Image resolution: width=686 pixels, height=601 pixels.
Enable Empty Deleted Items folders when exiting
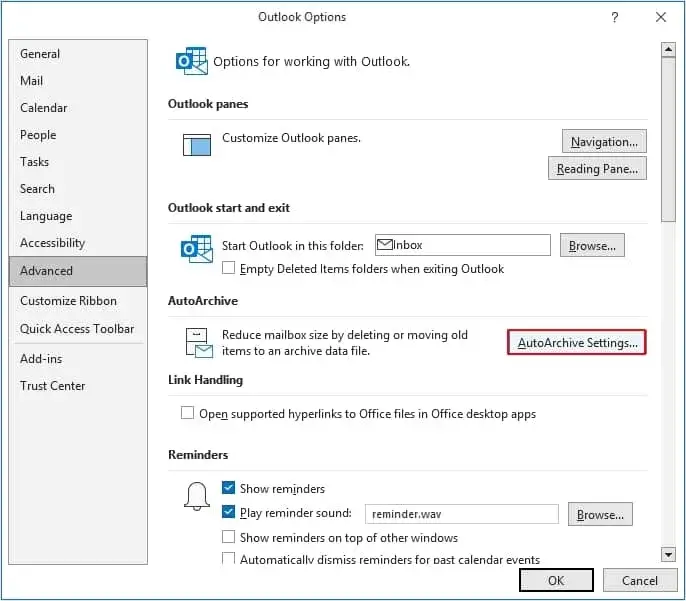(228, 268)
